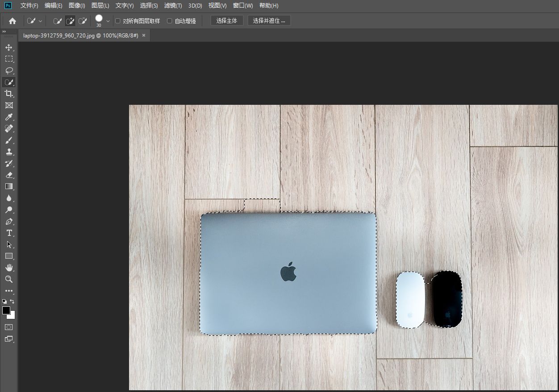
Task: Select the Quick Selection tool in the toolbox
Action: 9,82
